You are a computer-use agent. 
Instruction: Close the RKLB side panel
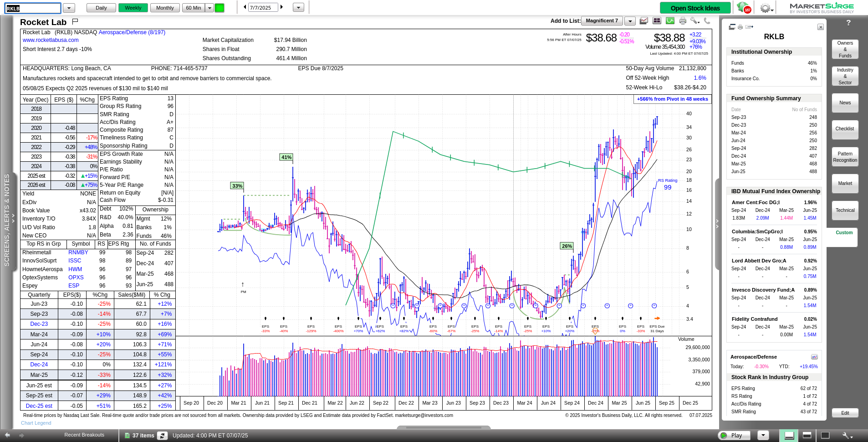point(820,27)
